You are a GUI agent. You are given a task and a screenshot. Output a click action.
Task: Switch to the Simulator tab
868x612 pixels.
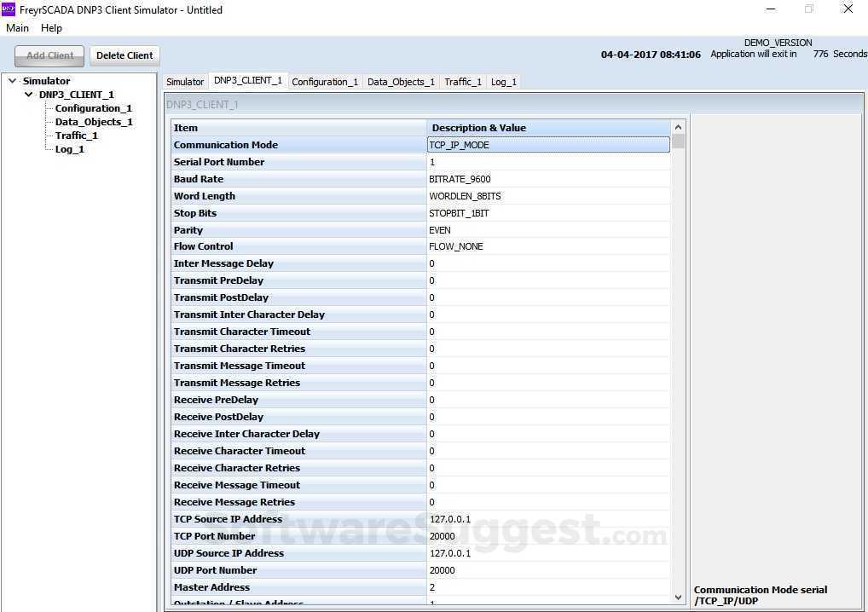[x=184, y=81]
